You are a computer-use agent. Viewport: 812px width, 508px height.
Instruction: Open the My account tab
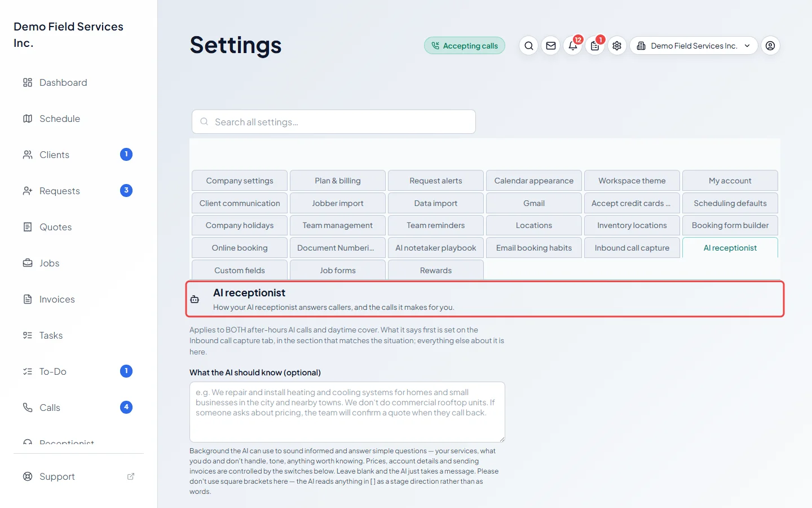(x=730, y=181)
